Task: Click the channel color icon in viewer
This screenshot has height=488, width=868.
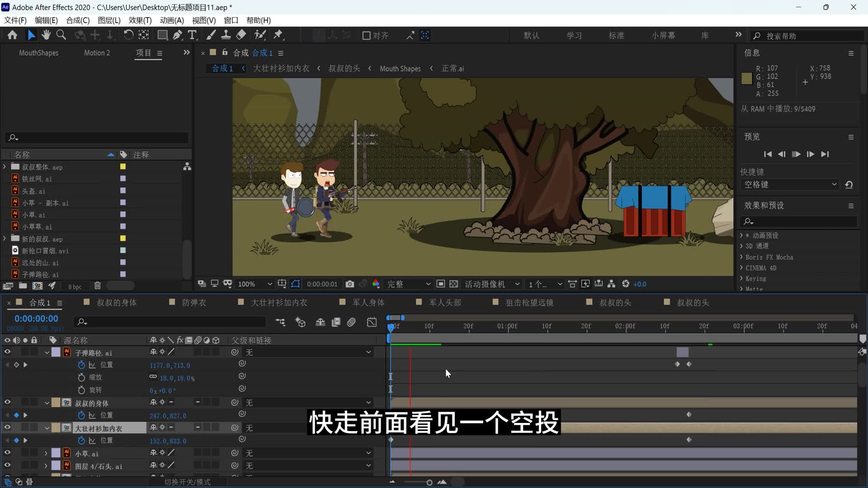Action: click(376, 284)
